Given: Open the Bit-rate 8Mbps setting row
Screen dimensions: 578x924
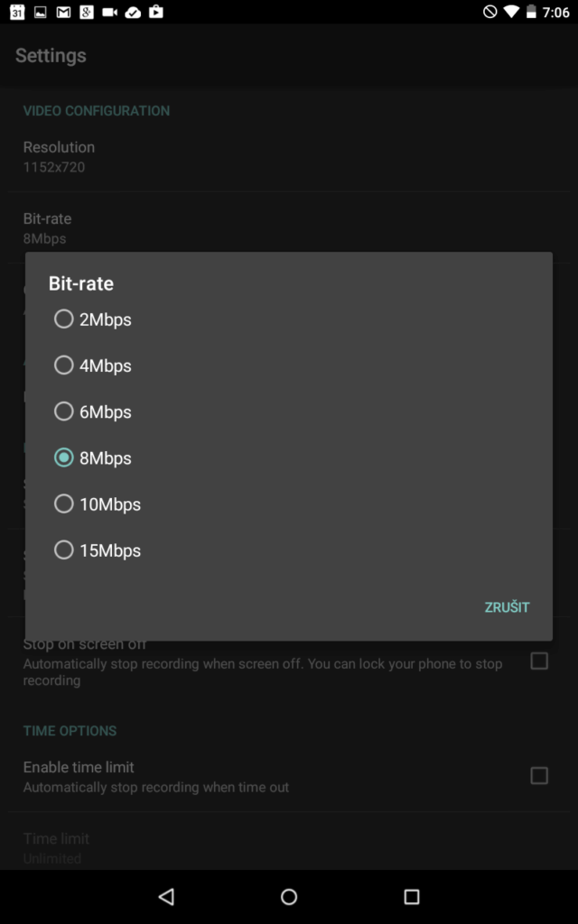Looking at the screenshot, I should (x=289, y=228).
